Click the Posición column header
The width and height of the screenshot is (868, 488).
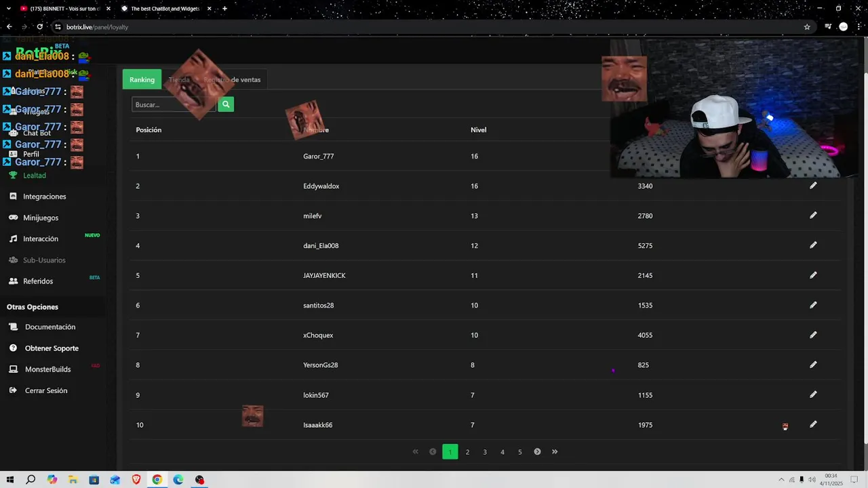coord(149,130)
